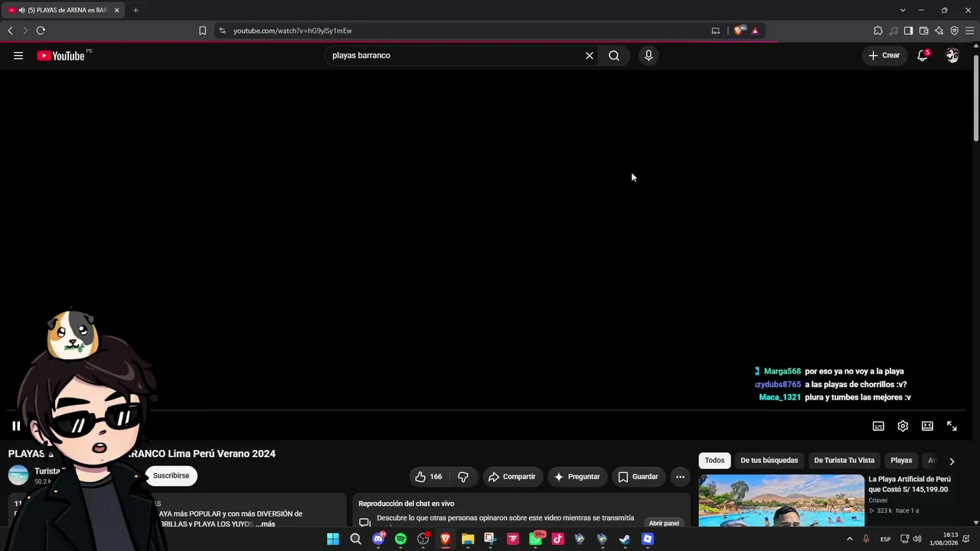Open Steam from the taskbar
This screenshot has width=980, height=551.
625,539
